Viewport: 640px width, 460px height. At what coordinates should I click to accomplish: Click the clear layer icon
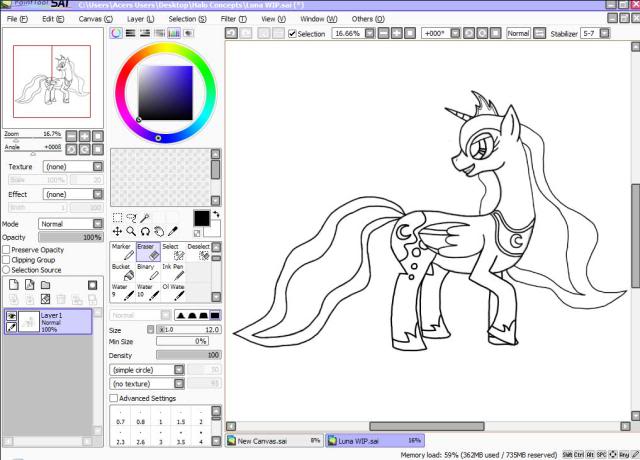(x=45, y=299)
